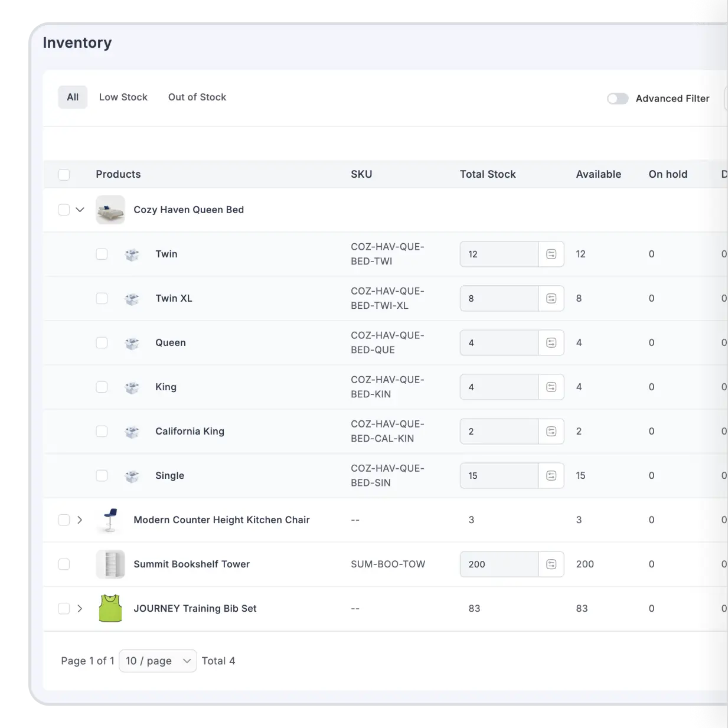728x728 pixels.
Task: Open the 10 / page dropdown
Action: click(x=158, y=661)
